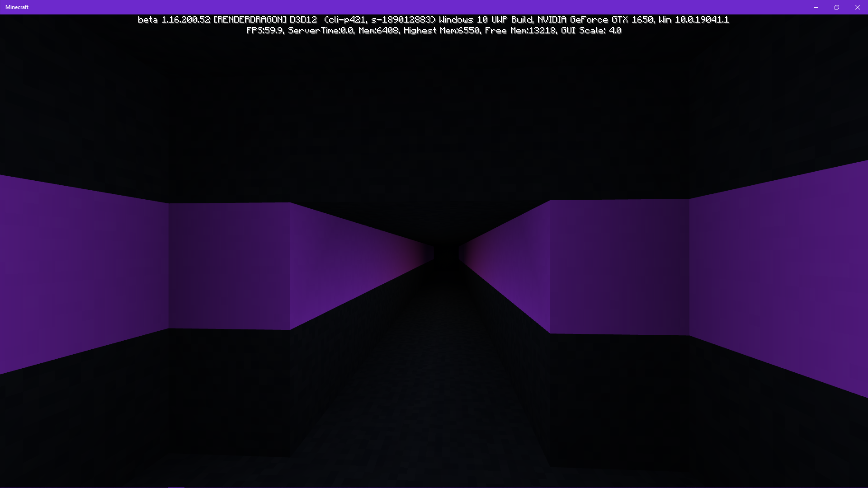Click the Free Mem:13218 readout
The height and width of the screenshot is (488, 868).
(x=520, y=31)
